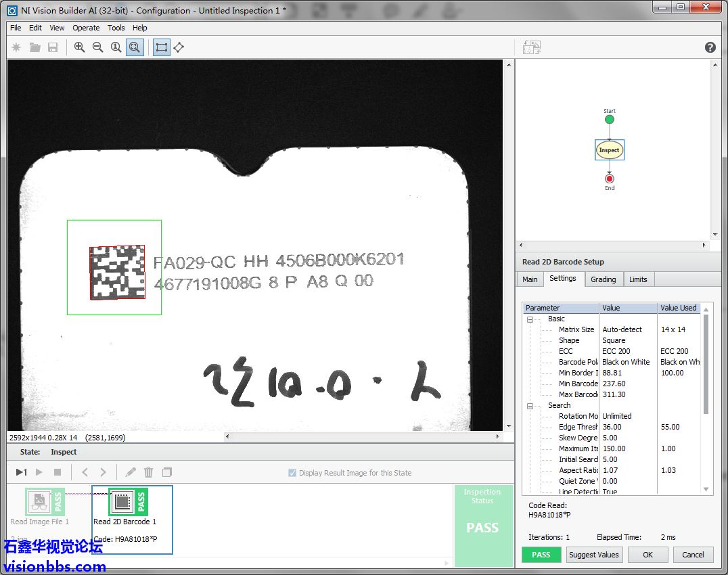Switch to the Grading tab
The width and height of the screenshot is (728, 575).
coord(603,279)
